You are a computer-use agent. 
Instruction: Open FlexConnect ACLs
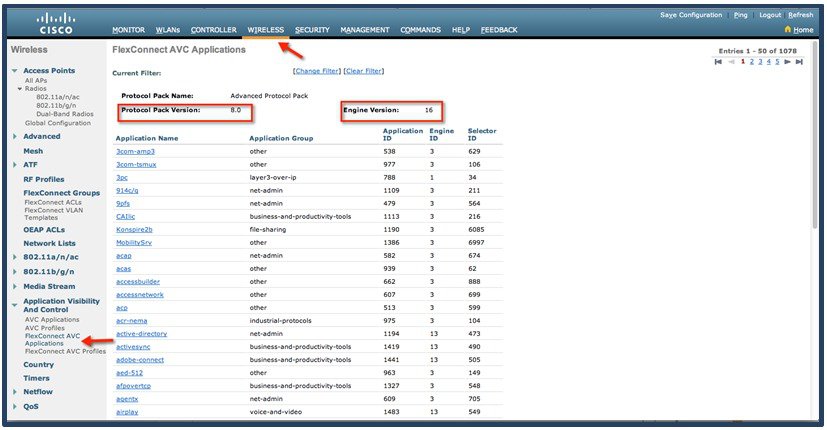[53, 203]
